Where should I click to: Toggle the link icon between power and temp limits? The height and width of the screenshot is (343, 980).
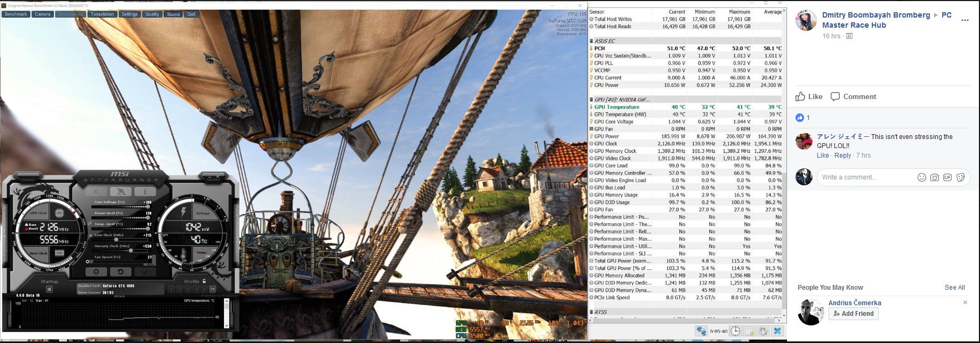89,224
